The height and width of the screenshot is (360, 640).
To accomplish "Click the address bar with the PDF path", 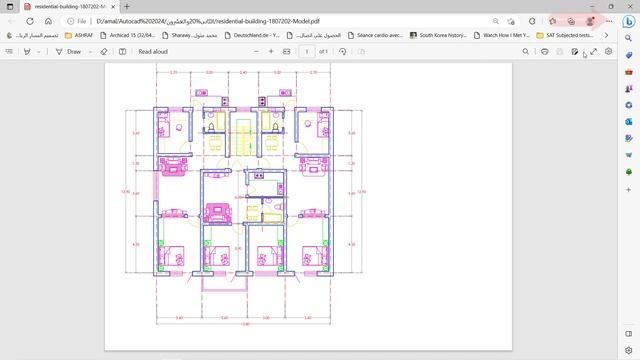I will coord(208,21).
